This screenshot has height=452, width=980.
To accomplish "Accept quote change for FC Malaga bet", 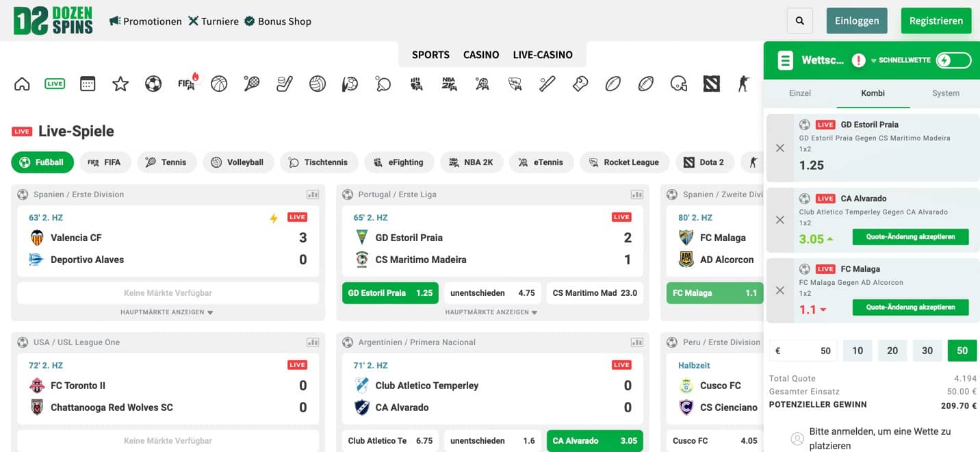I will [910, 307].
